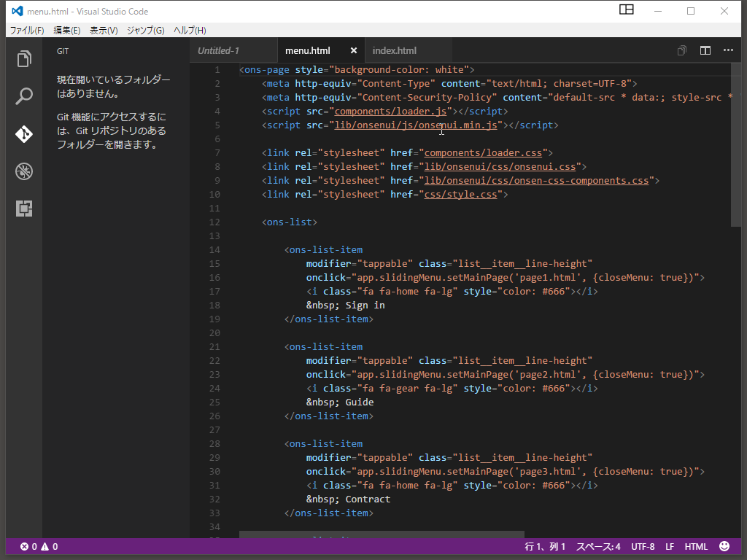747x560 pixels.
Task: Open the ジャンプ(G) menu
Action: tap(146, 31)
